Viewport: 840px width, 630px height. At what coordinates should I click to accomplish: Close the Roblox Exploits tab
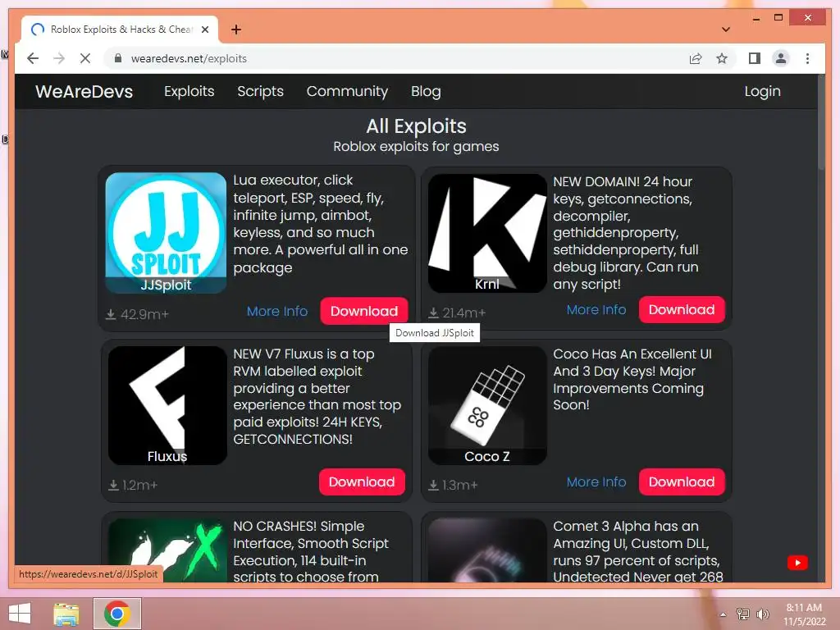(204, 30)
